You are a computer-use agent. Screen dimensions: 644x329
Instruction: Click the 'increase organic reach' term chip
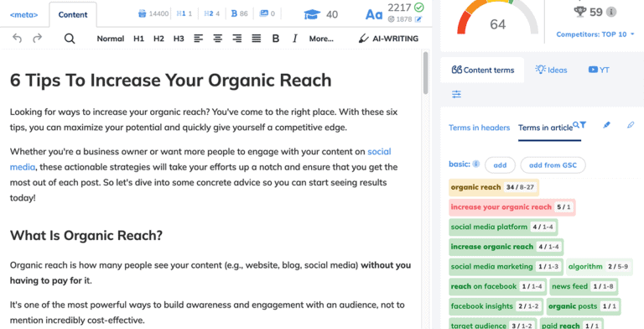point(506,247)
